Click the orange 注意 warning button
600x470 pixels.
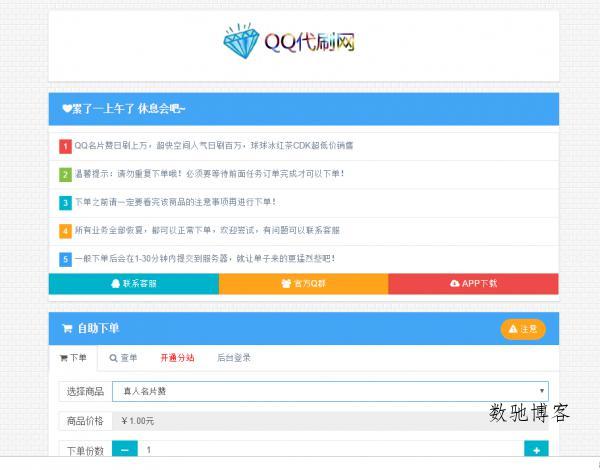[523, 329]
